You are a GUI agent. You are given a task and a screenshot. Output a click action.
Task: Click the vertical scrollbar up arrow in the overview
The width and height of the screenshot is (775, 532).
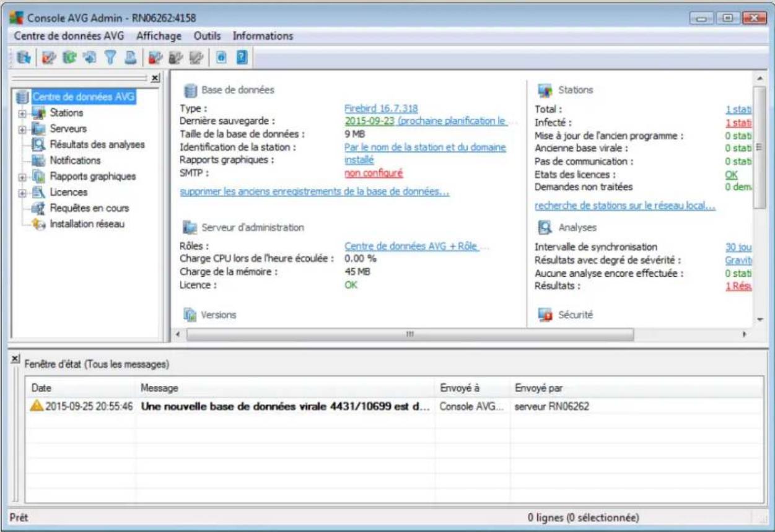tap(761, 79)
